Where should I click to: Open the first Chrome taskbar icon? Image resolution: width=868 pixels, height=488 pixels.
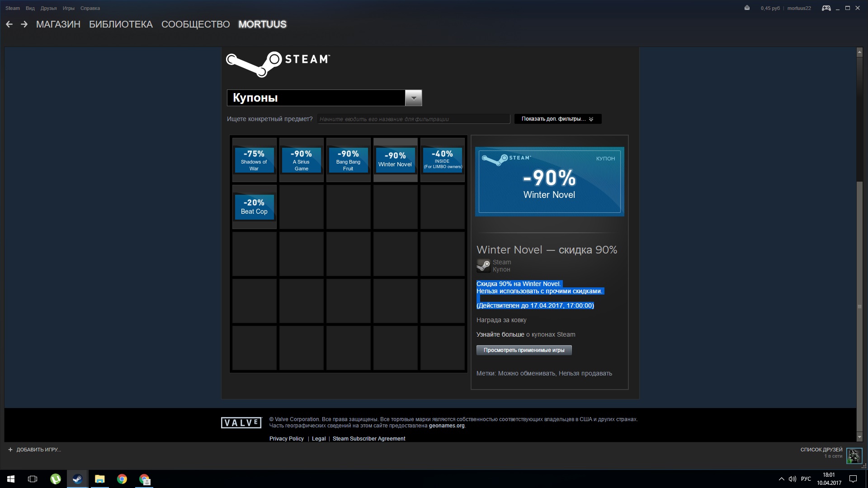click(122, 479)
